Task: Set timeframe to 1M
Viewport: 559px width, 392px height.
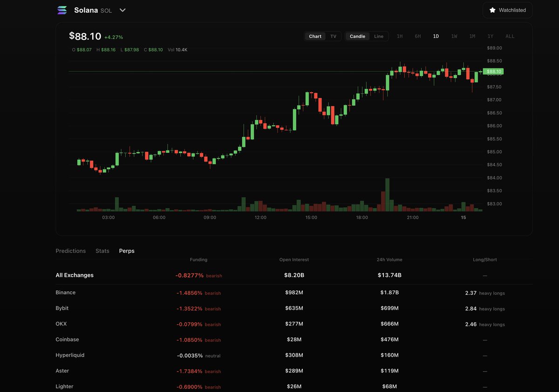Action: pyautogui.click(x=472, y=36)
